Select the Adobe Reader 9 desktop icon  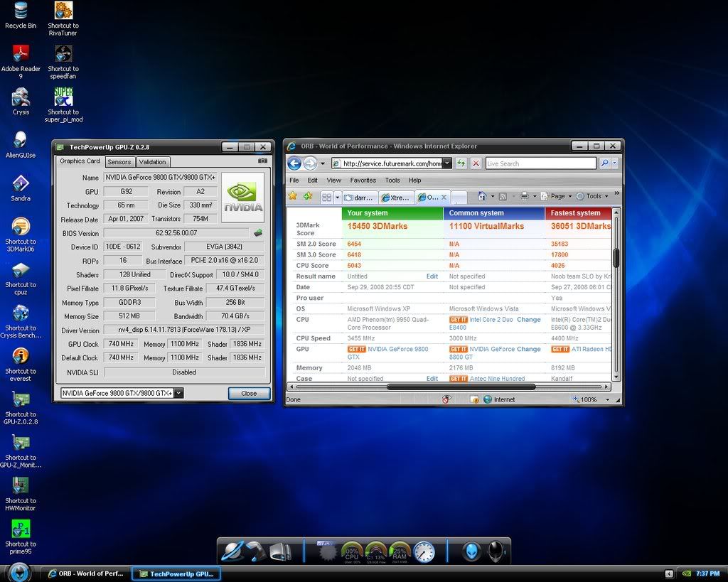pos(21,62)
